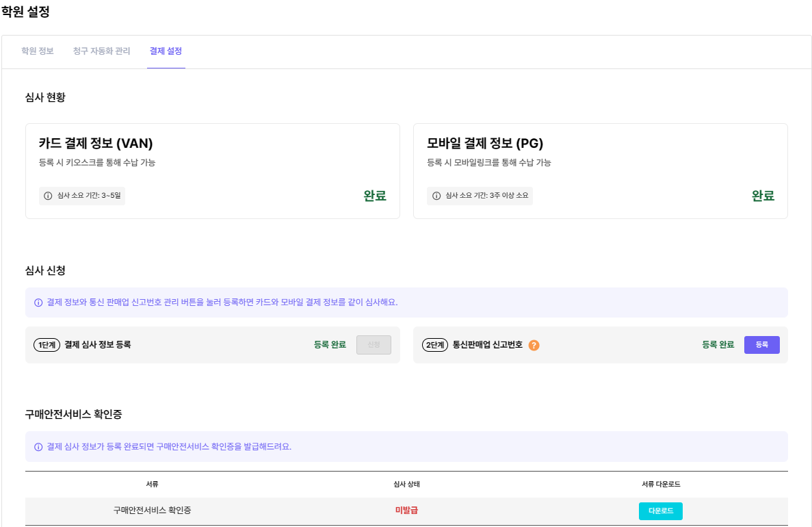
Task: Click 완료 status in the VAN card
Action: 375,196
